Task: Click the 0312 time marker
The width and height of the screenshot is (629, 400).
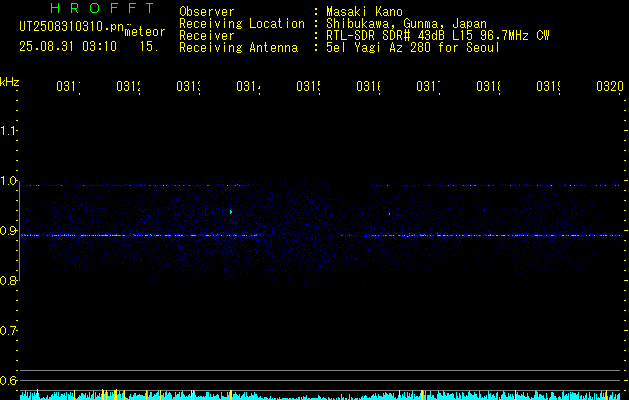Action: (128, 86)
